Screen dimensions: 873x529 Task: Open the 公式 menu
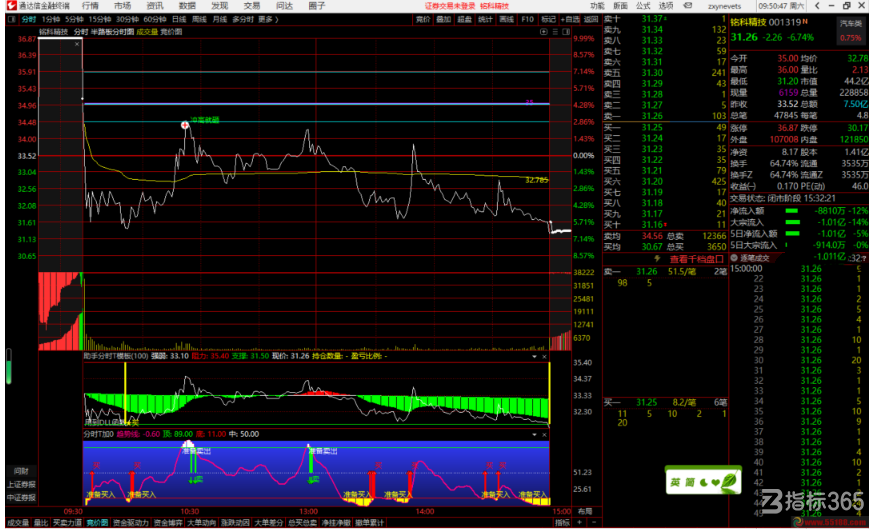click(x=643, y=6)
